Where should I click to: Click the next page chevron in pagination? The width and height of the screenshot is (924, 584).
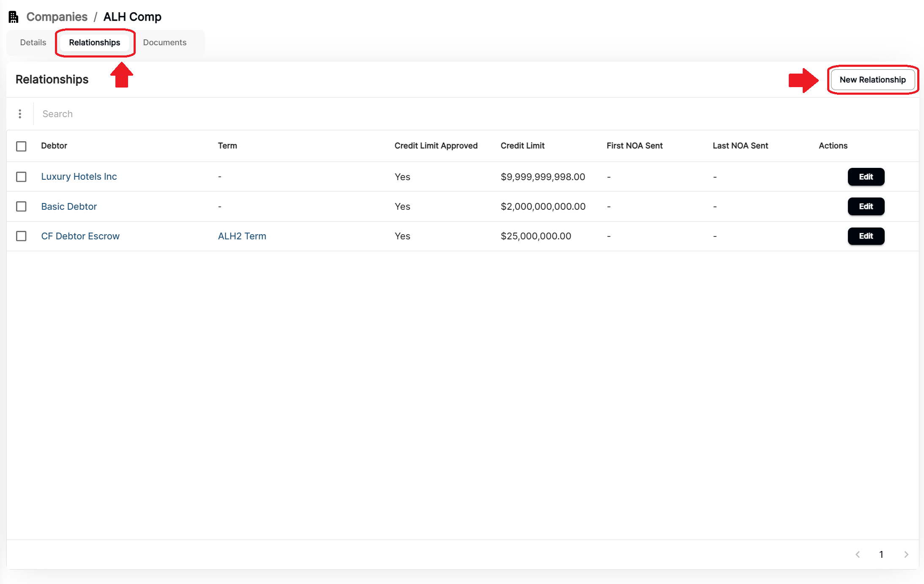[906, 554]
